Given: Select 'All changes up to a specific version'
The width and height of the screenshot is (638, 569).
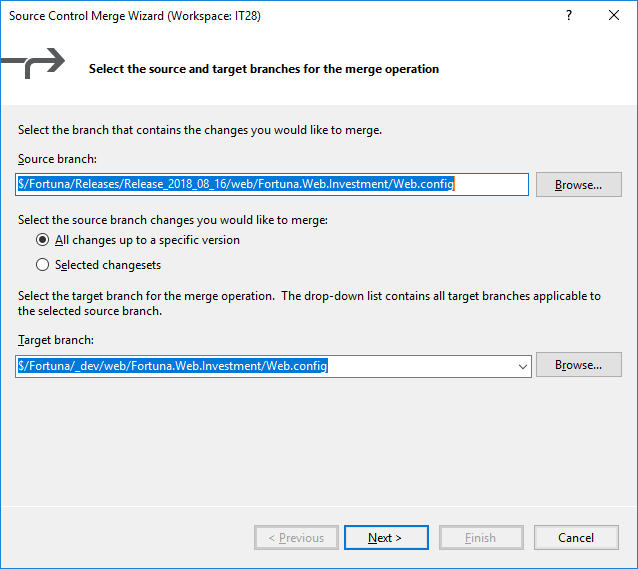Looking at the screenshot, I should click(43, 240).
